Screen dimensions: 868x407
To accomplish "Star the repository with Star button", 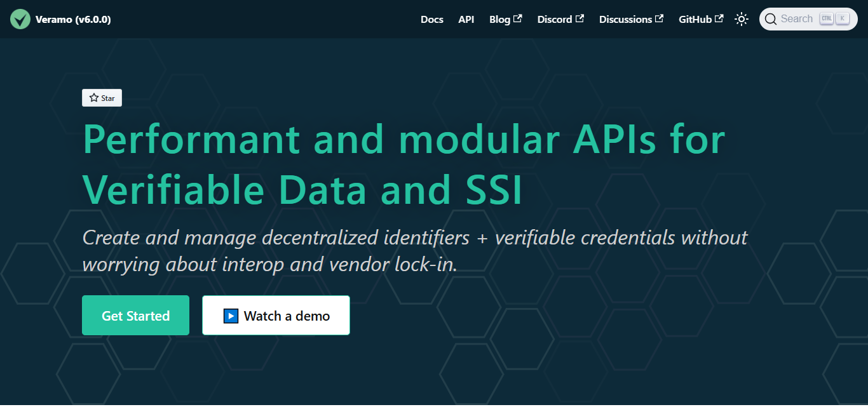I will 102,98.
